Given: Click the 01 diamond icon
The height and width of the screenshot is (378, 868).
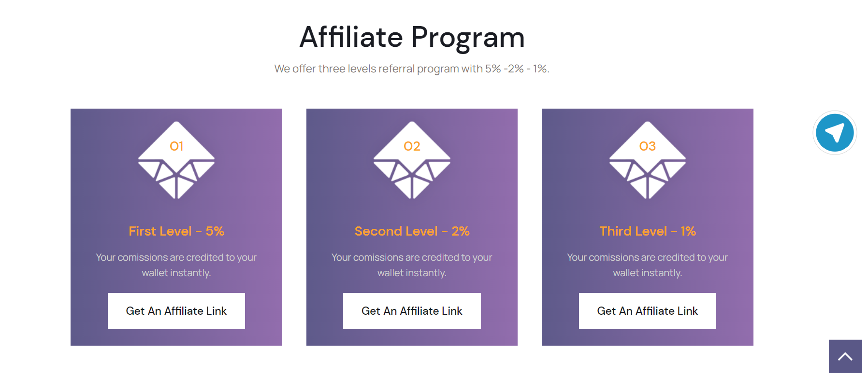Looking at the screenshot, I should 176,160.
